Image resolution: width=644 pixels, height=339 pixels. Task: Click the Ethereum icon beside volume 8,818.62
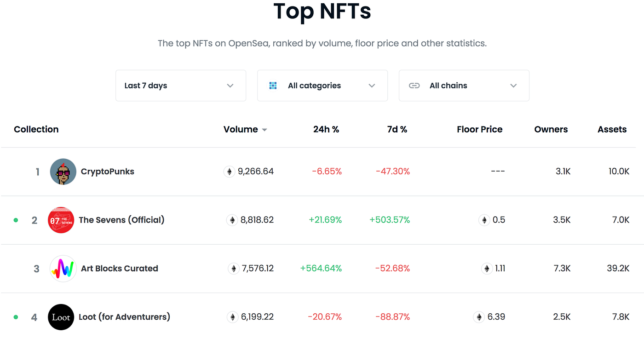[232, 220]
